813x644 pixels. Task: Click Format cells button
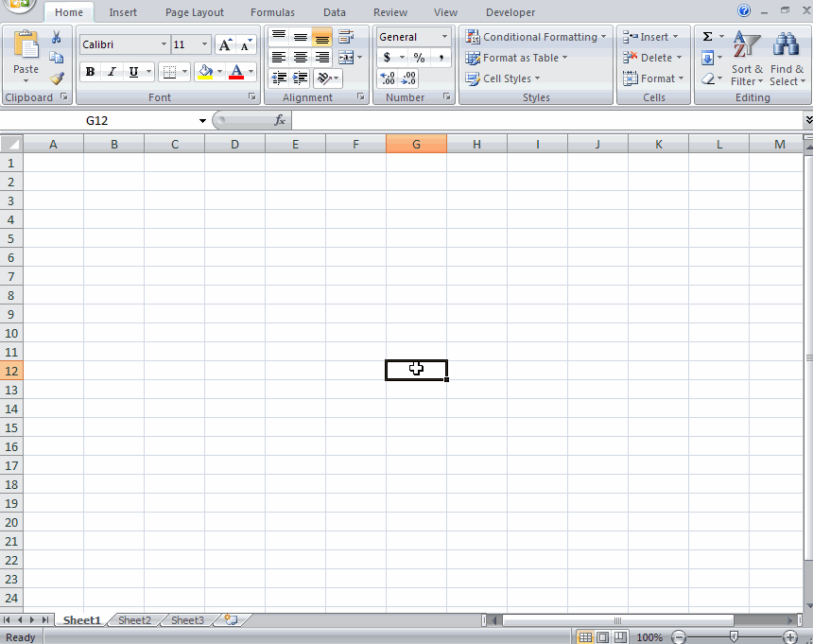(653, 78)
